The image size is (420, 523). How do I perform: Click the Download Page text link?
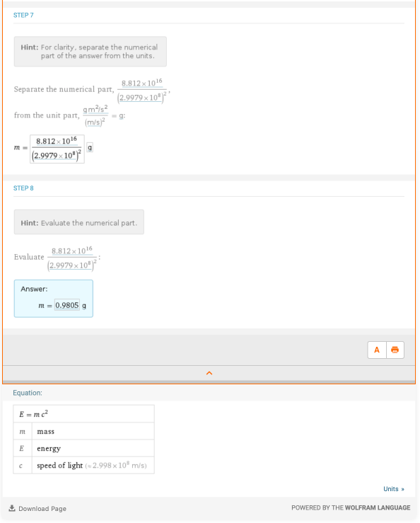tap(42, 509)
